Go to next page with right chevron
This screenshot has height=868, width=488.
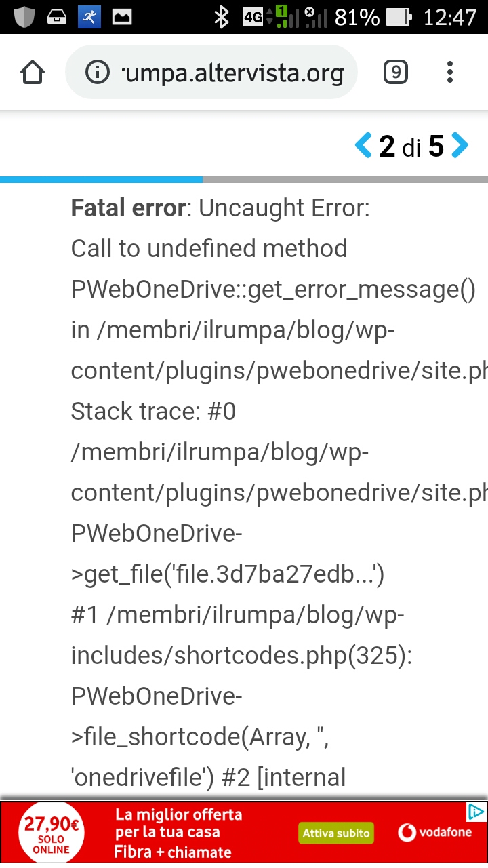point(460,146)
